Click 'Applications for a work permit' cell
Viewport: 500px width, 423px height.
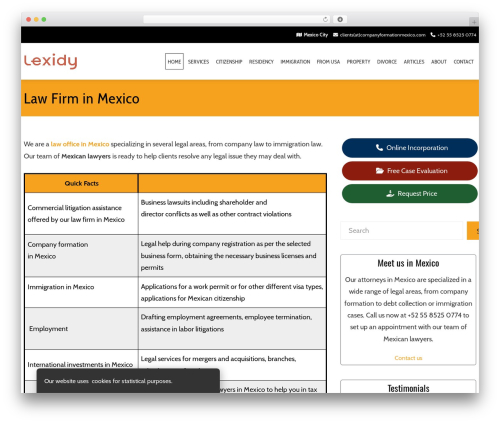tap(232, 292)
